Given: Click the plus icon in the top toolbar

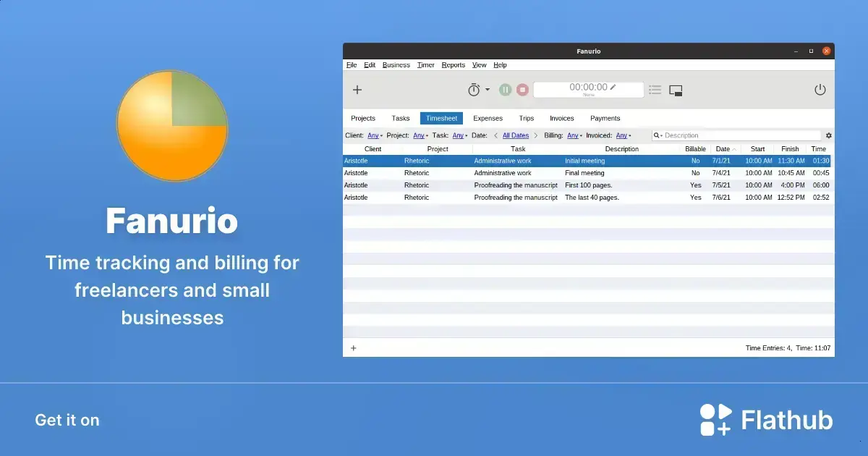Looking at the screenshot, I should 357,90.
